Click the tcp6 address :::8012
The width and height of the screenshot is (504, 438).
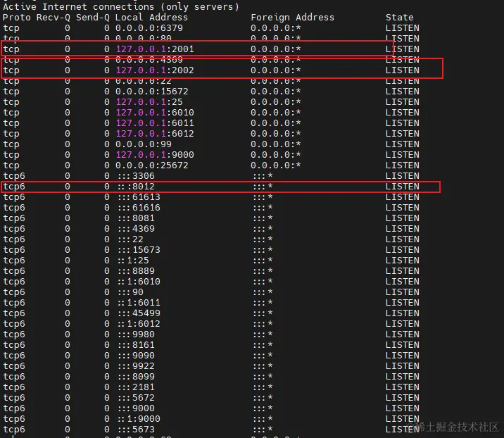[x=136, y=187]
